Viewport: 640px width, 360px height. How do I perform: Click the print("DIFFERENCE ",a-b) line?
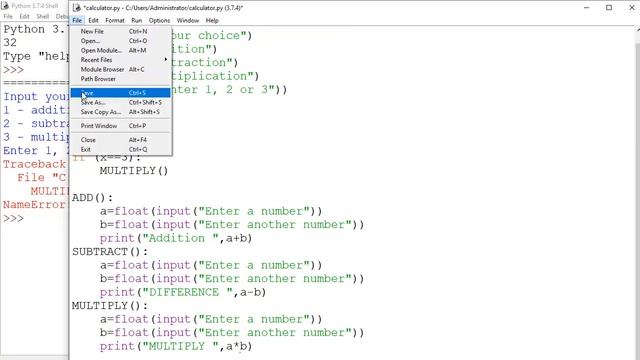[x=183, y=292]
